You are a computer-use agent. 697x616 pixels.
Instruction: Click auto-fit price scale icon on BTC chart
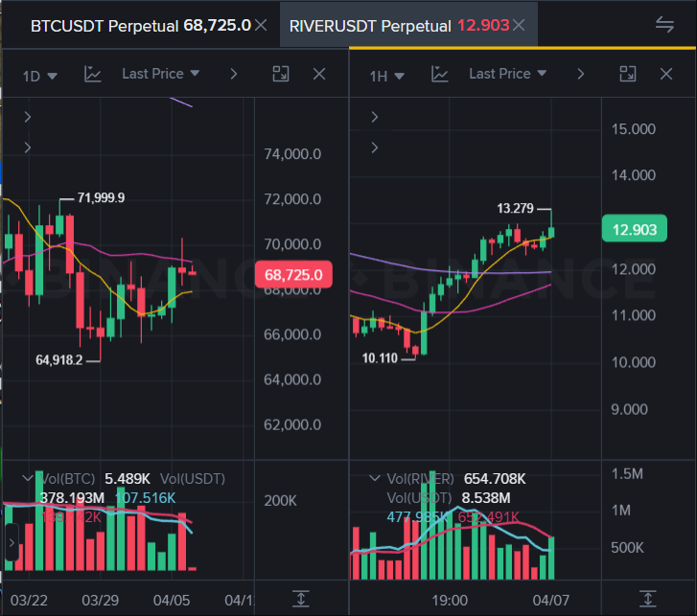click(x=301, y=599)
